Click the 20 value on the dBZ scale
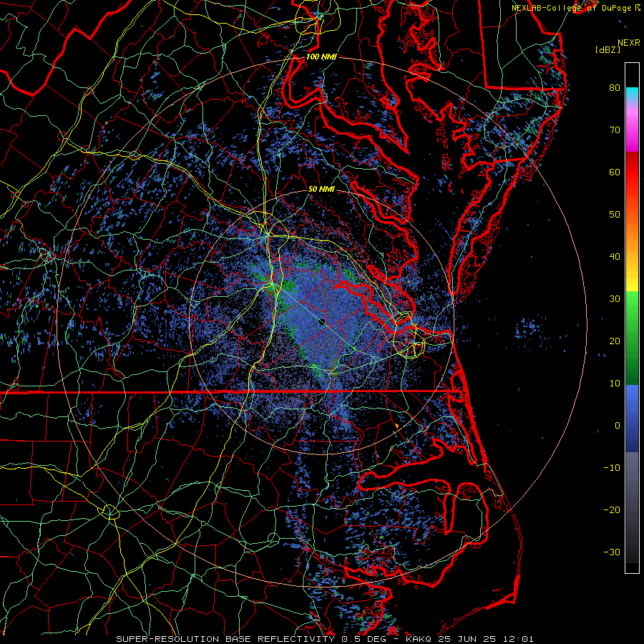The height and width of the screenshot is (644, 644). tap(615, 341)
